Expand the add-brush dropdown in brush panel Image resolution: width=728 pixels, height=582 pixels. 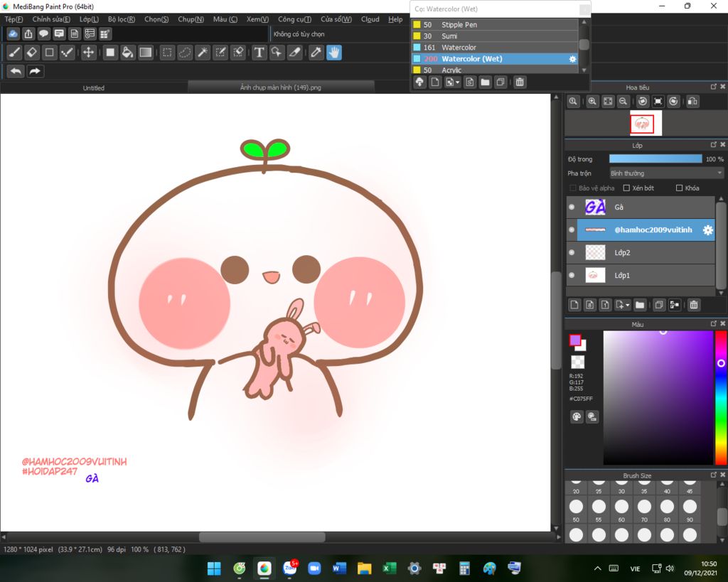pyautogui.click(x=458, y=82)
